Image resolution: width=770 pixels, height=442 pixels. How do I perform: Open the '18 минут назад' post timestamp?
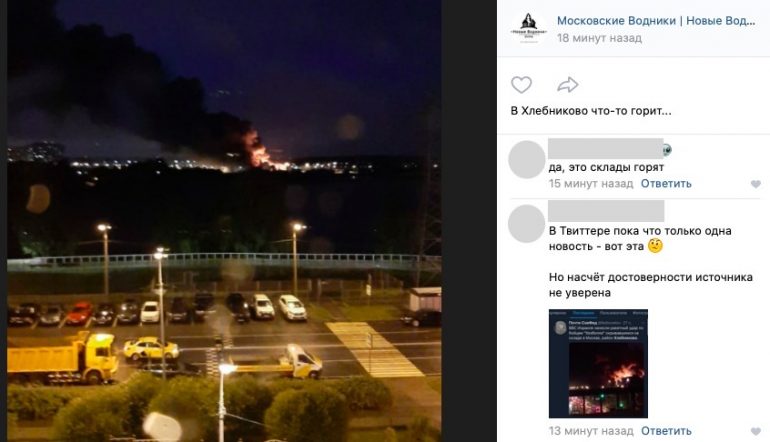(599, 38)
